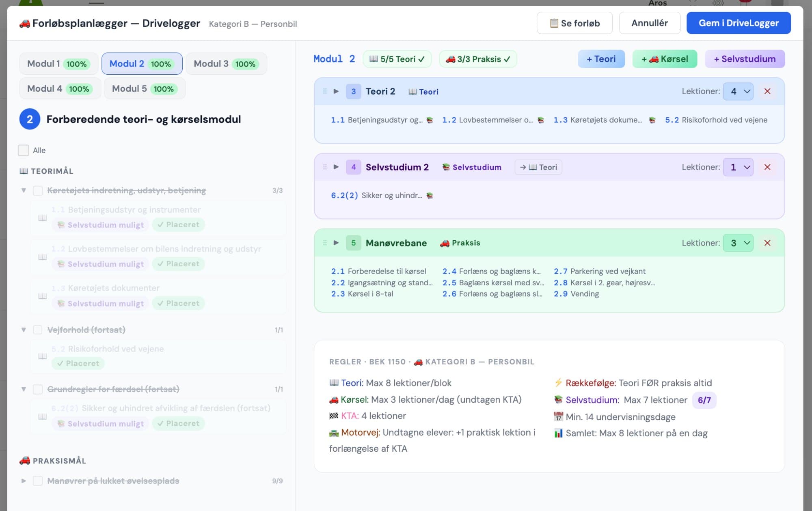
Task: Add a theory block with + Teori
Action: tap(601, 59)
